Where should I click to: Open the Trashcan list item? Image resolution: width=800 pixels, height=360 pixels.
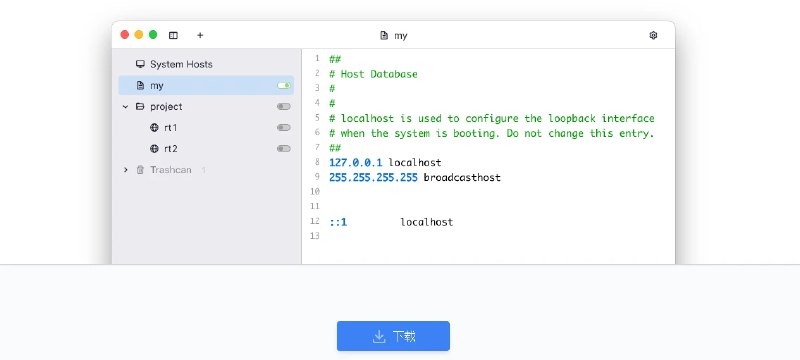coord(206,170)
